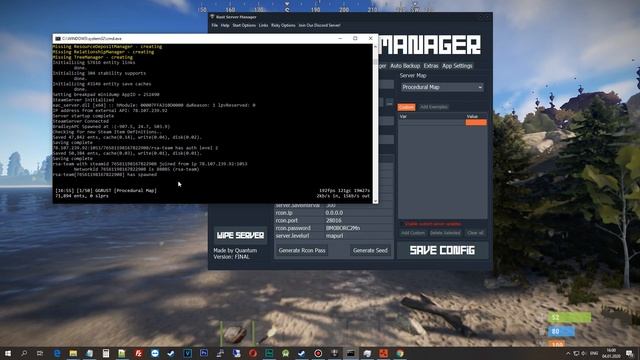Open the Photoshop taskbar icon
This screenshot has height=360, width=640.
coord(204,353)
